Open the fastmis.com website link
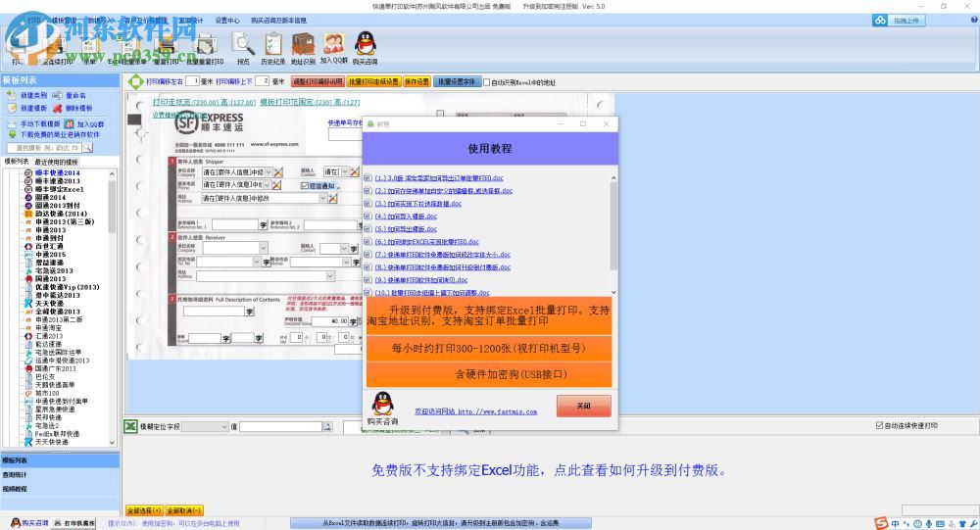Image resolution: width=980 pixels, height=530 pixels. tap(475, 411)
